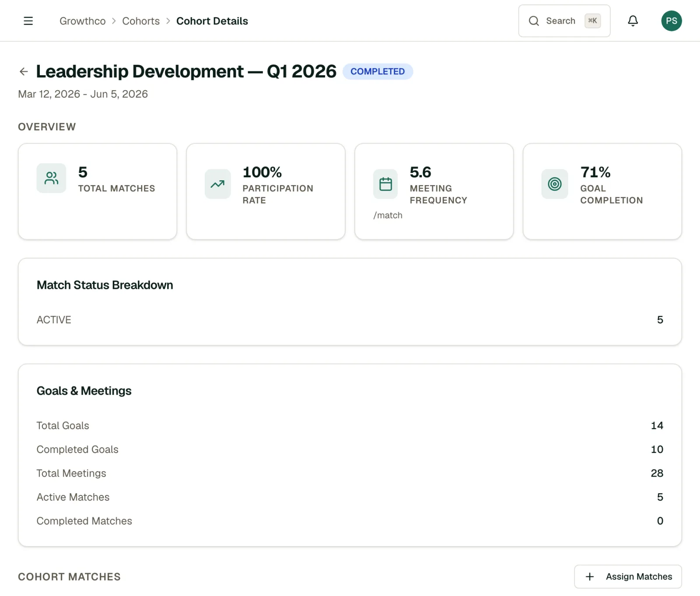
Task: Click the Total Goals row label
Action: click(x=63, y=426)
